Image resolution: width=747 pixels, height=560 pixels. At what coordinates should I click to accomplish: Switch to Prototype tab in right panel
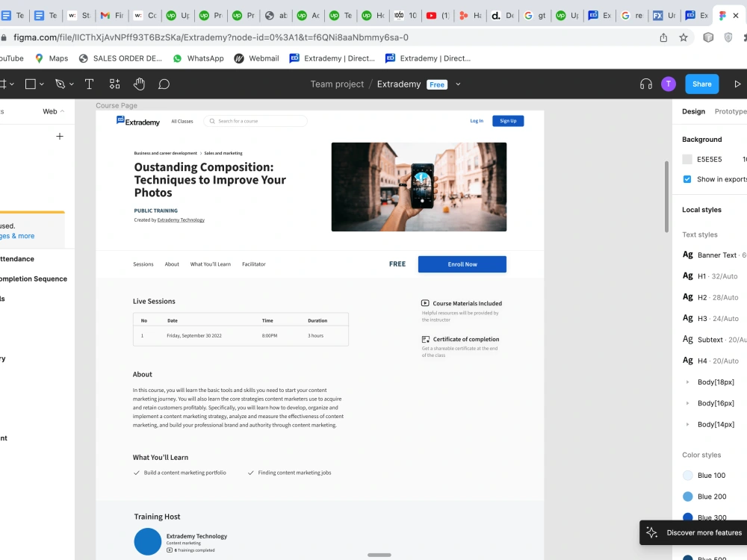[x=729, y=111]
